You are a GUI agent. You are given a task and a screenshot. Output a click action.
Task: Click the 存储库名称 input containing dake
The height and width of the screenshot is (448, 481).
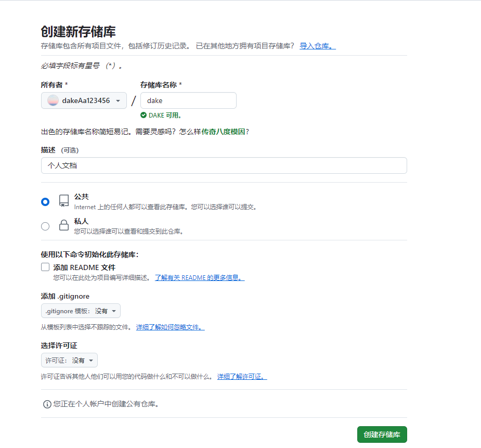(188, 100)
